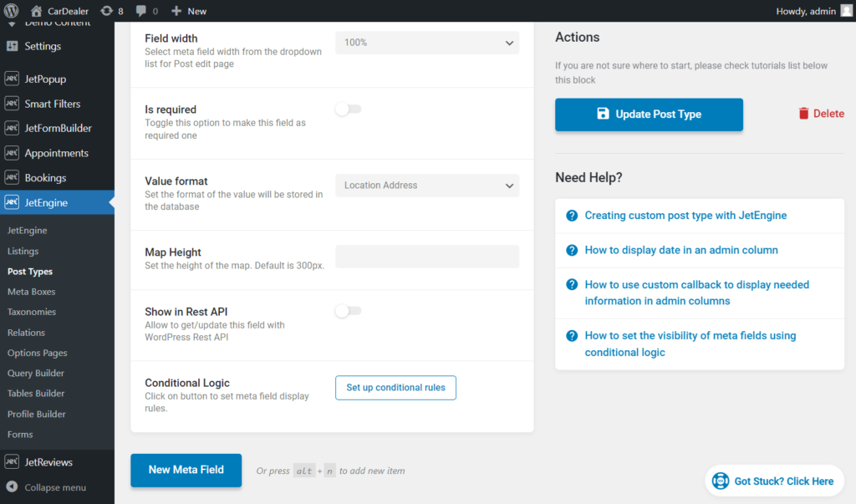This screenshot has height=504, width=856.
Task: Open the admin avatar in top bar
Action: point(846,11)
